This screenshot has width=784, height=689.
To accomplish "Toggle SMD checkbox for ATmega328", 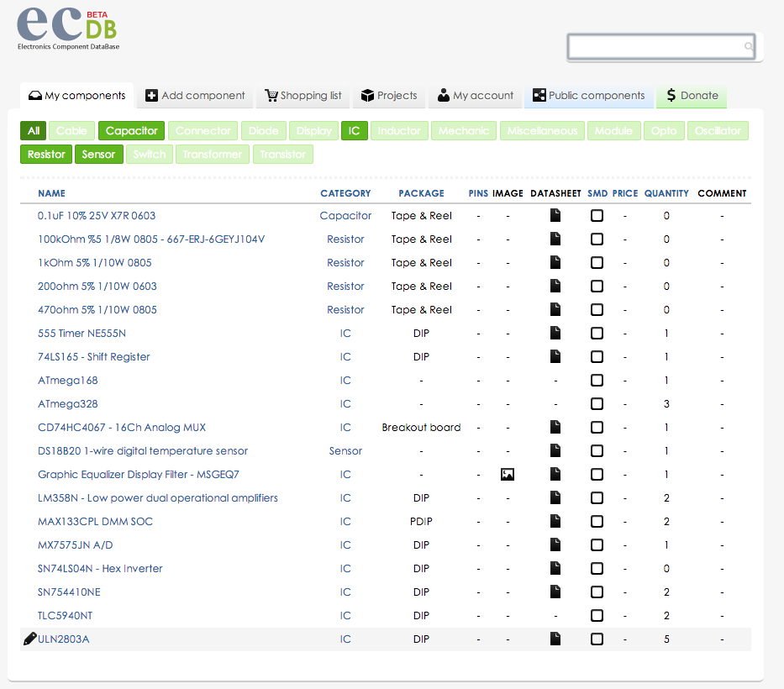I will 597,403.
